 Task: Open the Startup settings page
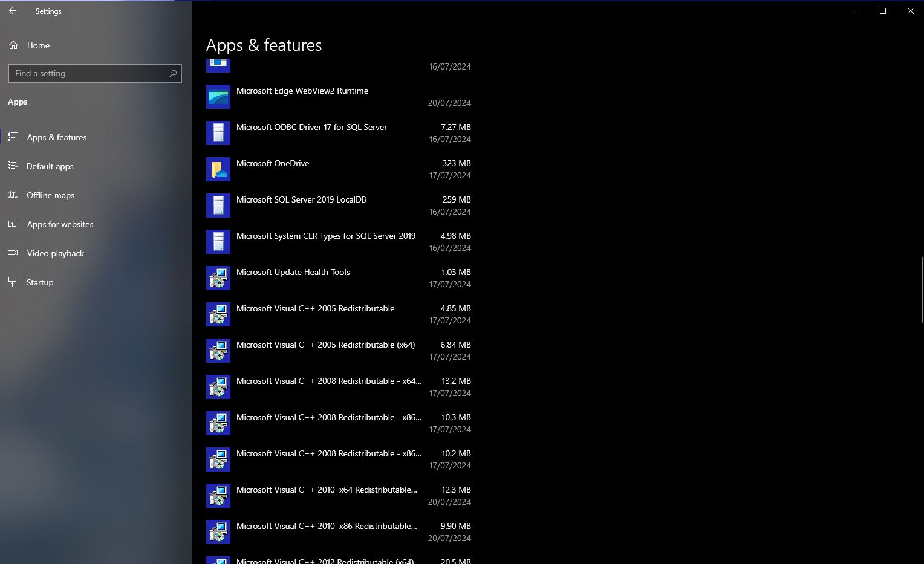click(x=40, y=282)
